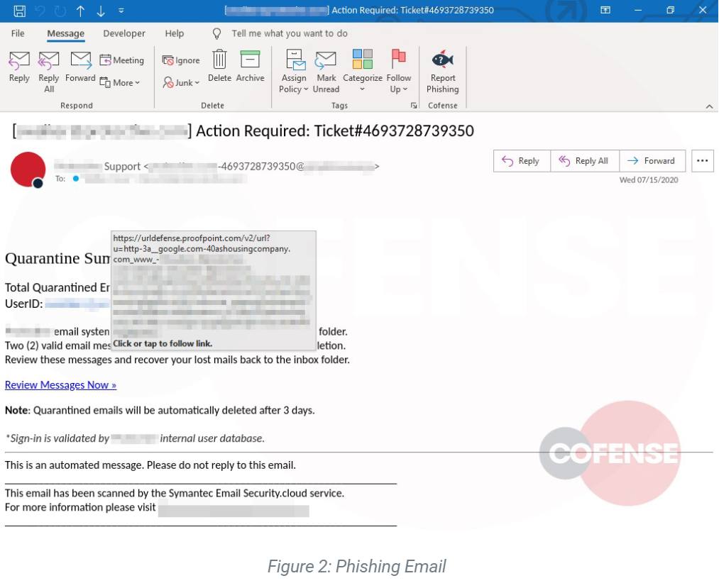
Task: Open Assign Policy dropdown
Action: click(x=293, y=72)
